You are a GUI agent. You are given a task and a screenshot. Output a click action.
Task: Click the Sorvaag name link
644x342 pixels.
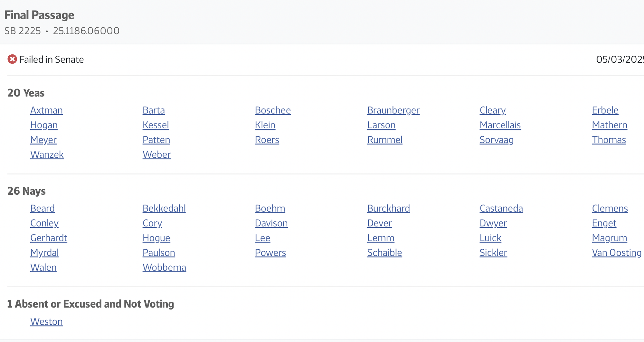496,140
